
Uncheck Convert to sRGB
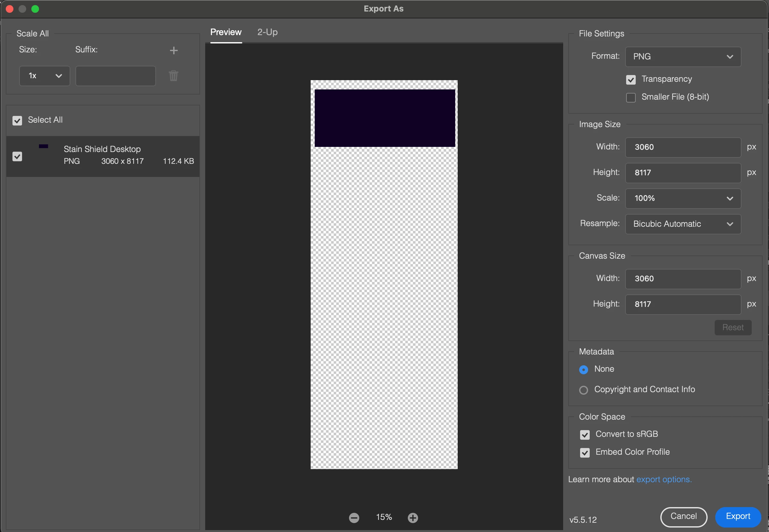pos(585,435)
